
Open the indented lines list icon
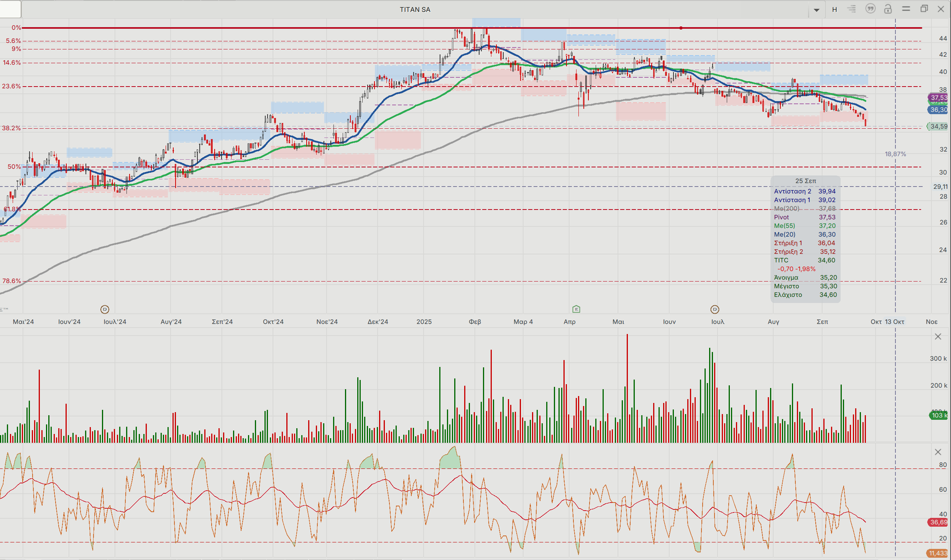point(852,9)
